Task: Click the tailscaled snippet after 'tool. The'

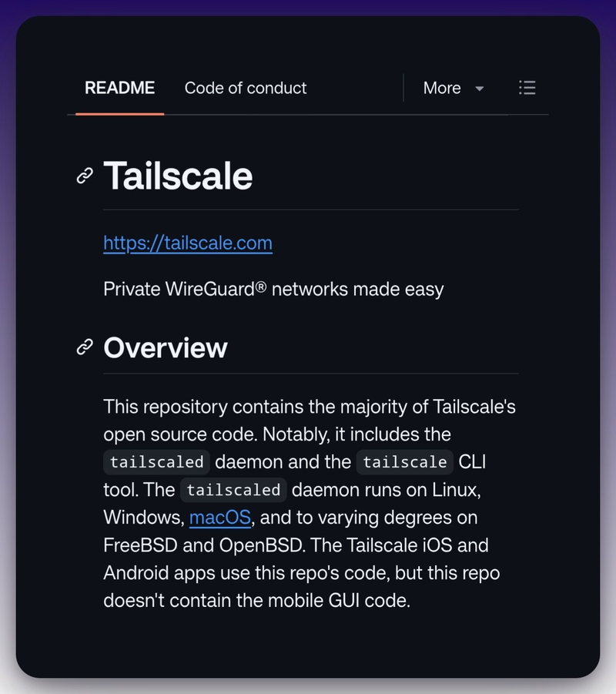Action: pyautogui.click(x=233, y=490)
